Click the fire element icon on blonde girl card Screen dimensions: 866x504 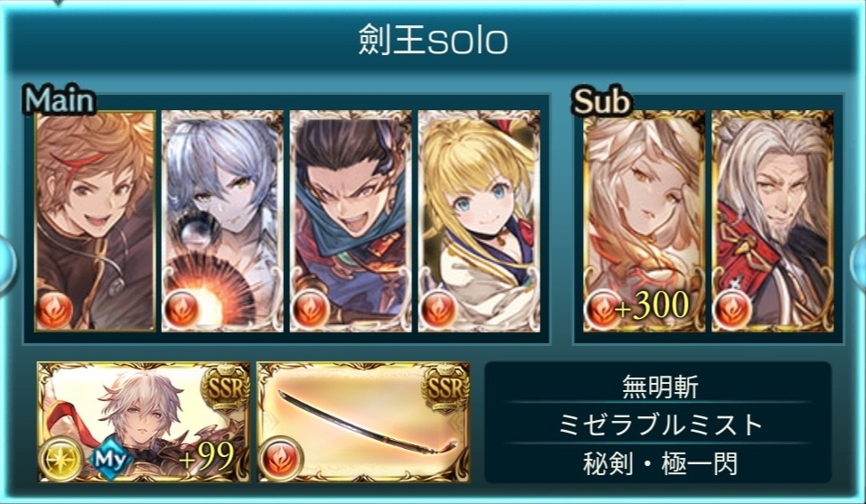point(438,309)
